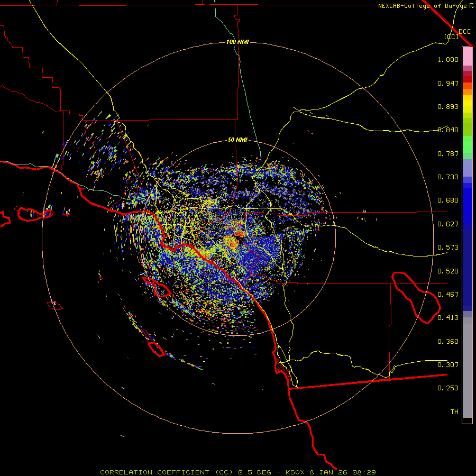The height and width of the screenshot is (476, 476).
Task: Click the 0.360 color scale value
Action: pos(448,342)
